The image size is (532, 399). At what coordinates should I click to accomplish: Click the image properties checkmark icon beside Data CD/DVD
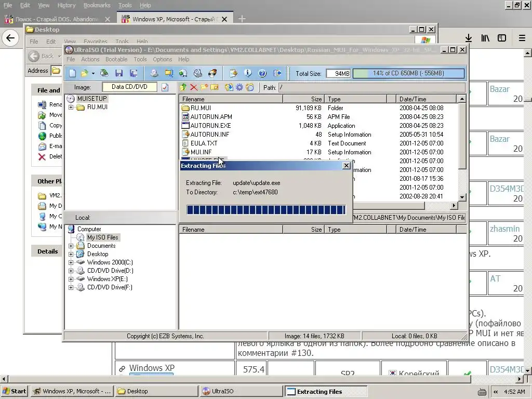click(165, 87)
